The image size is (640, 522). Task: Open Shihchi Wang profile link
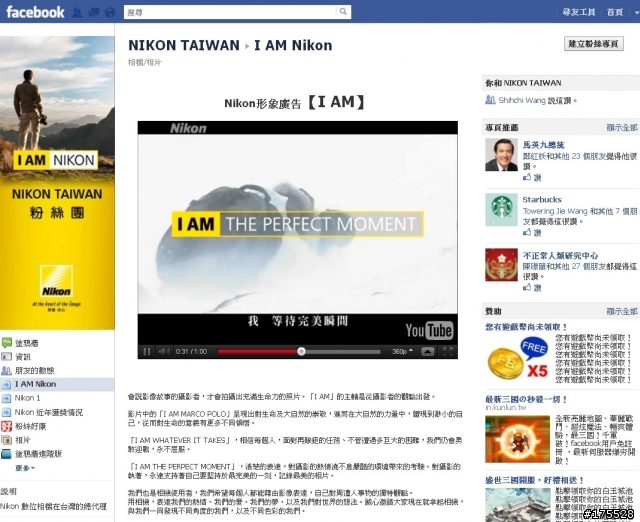coord(522,100)
